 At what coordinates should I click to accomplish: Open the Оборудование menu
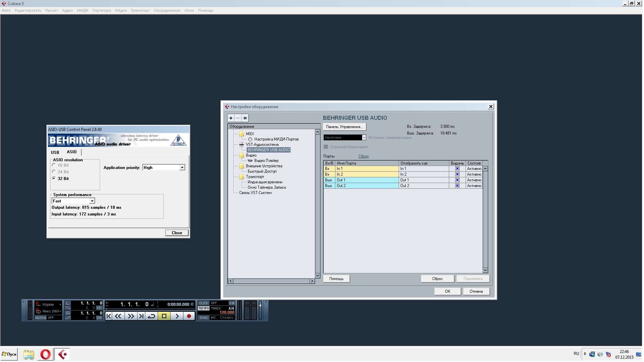[x=167, y=10]
